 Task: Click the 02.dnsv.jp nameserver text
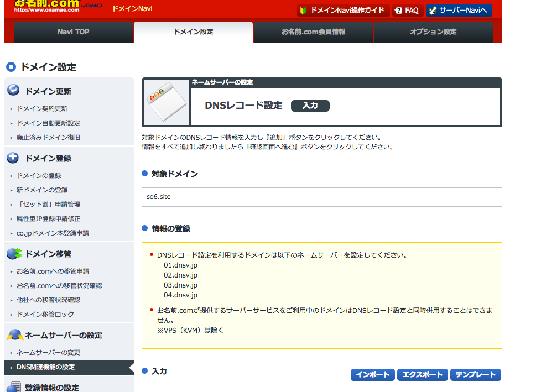coord(180,275)
